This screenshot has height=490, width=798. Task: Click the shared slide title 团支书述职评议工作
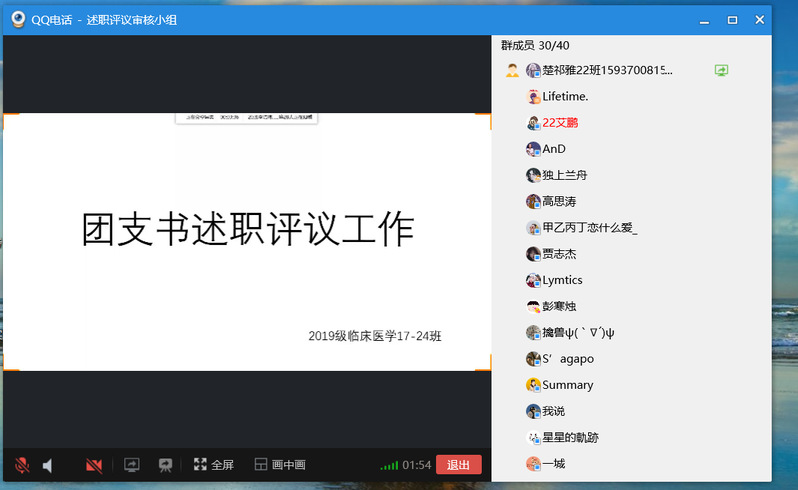(247, 229)
